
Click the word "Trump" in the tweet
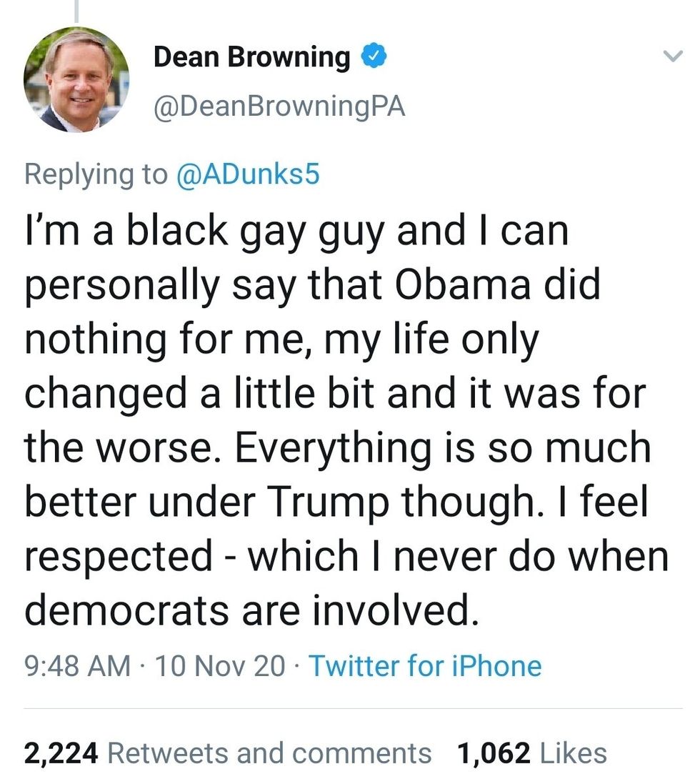(330, 502)
